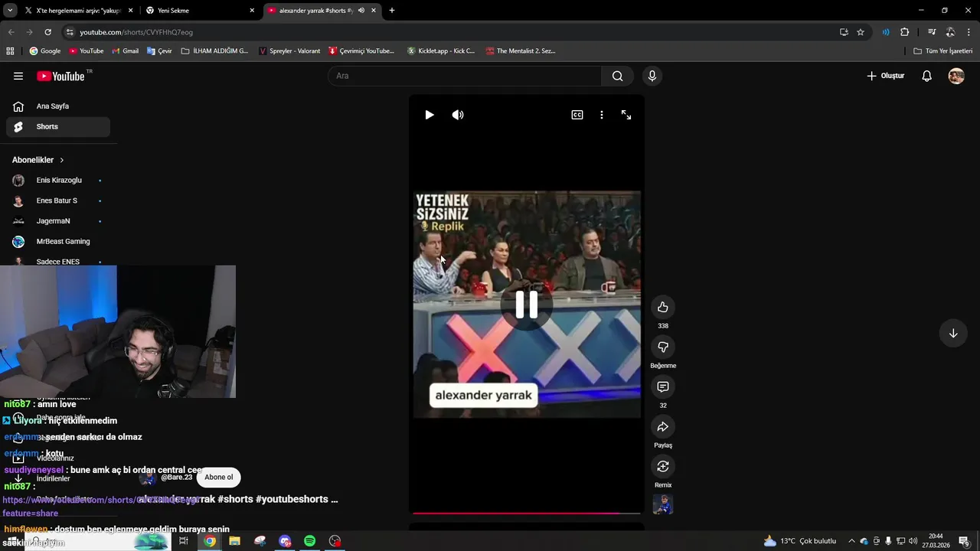Open the Kicklet.app bookmark
The width and height of the screenshot is (980, 551).
click(442, 51)
